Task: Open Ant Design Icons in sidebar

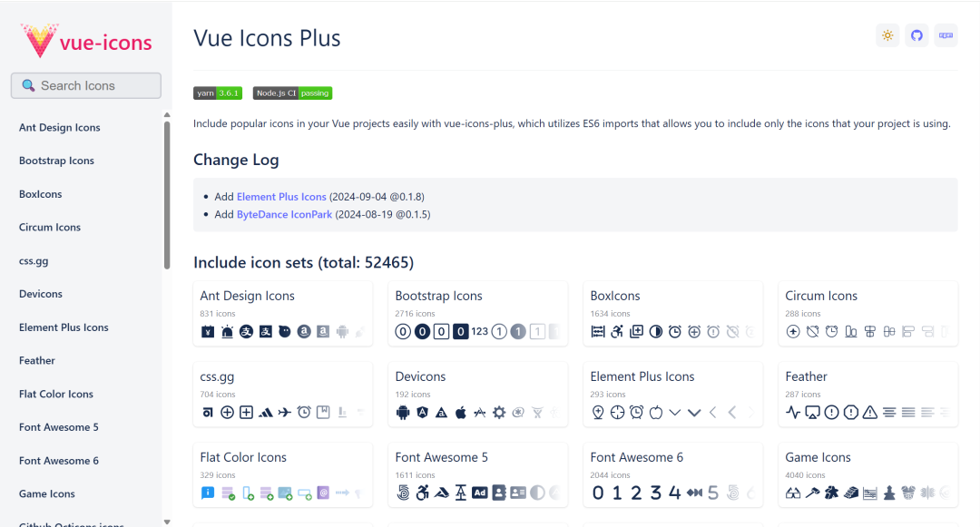Action: pos(59,127)
